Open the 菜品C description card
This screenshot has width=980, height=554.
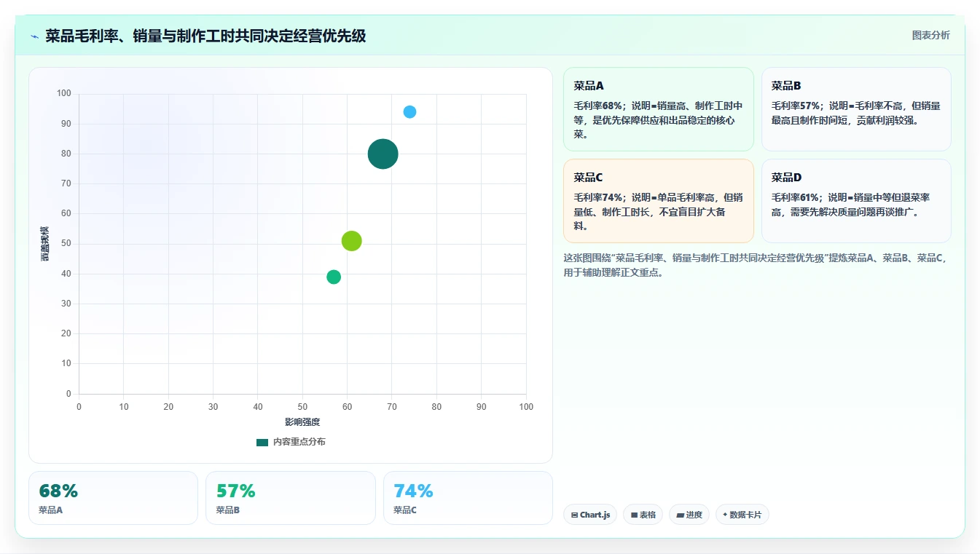pyautogui.click(x=659, y=201)
